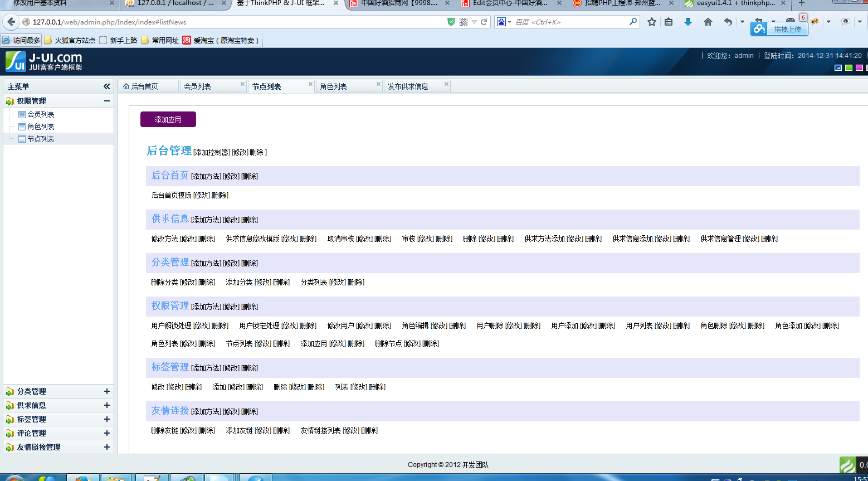Collapse the 主菜单 sidebar with double-arrow icon
Image resolution: width=868 pixels, height=481 pixels.
click(106, 86)
